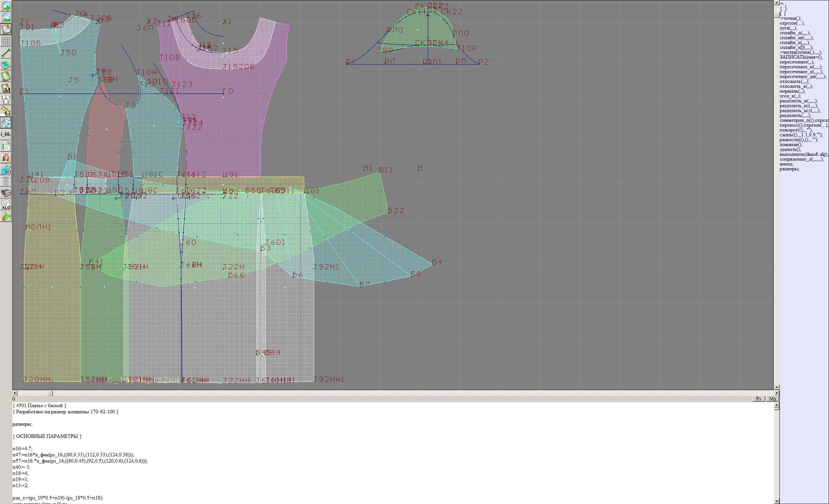The height and width of the screenshot is (504, 829).
Task: Click the zoom out magnifier icon
Action: [6, 17]
